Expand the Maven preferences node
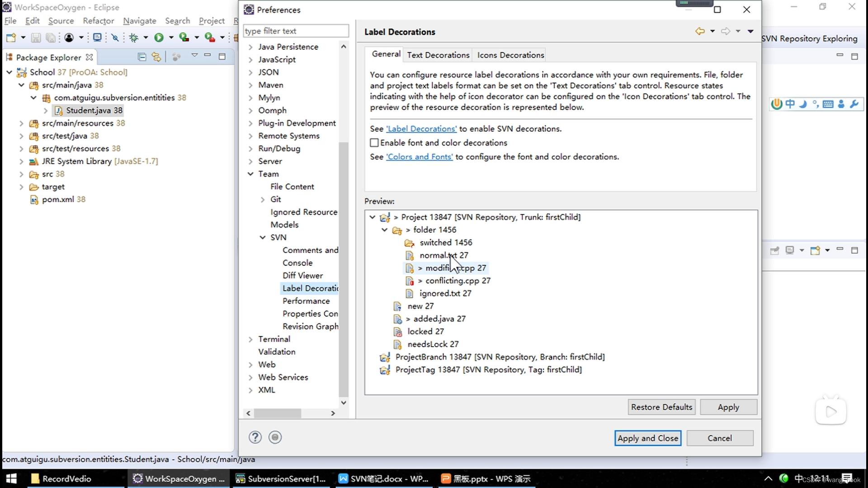 pos(251,85)
